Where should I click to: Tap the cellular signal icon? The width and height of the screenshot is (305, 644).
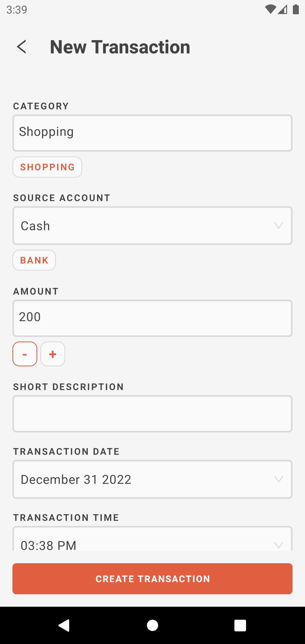click(283, 10)
